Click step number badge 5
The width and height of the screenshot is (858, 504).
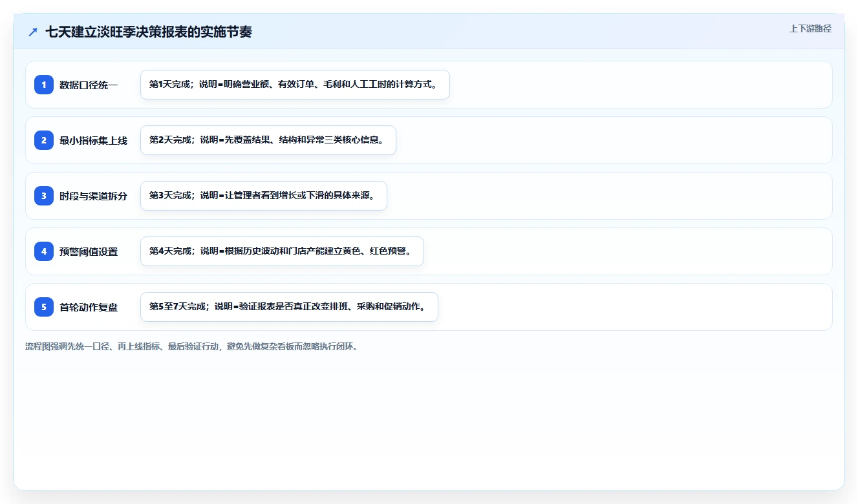(44, 307)
